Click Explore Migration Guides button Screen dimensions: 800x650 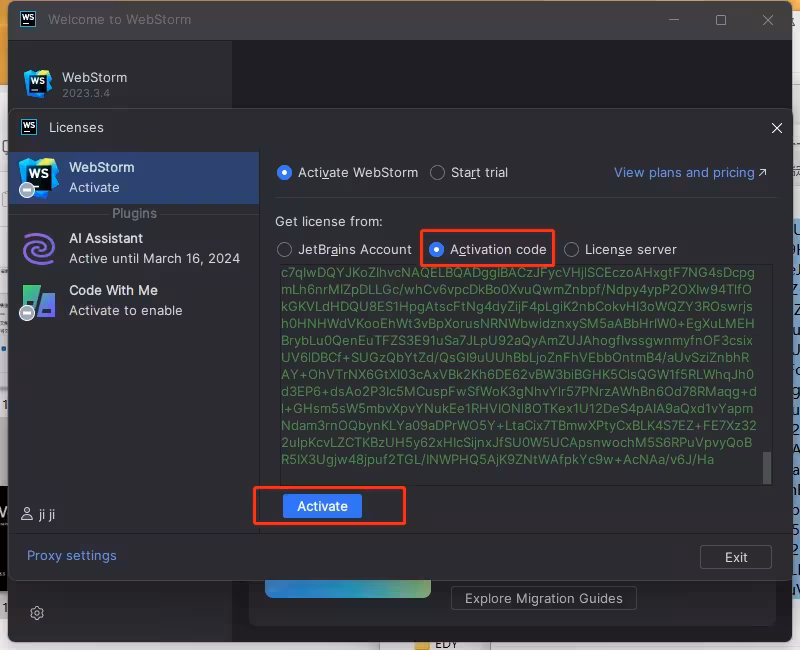tap(543, 598)
